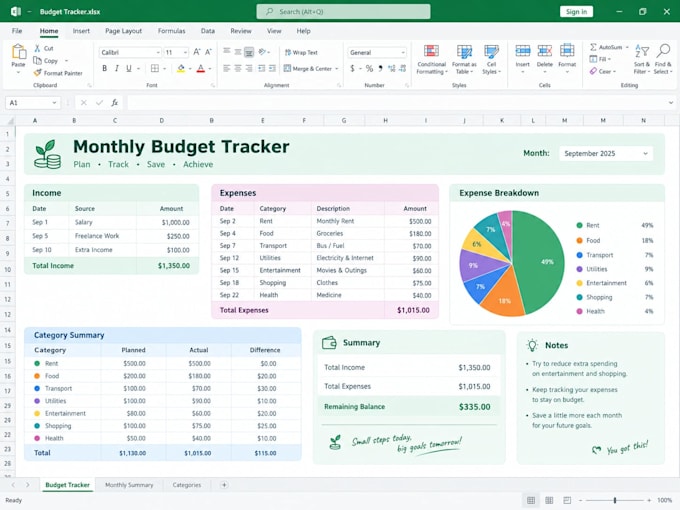The image size is (680, 510).
Task: Open the font size 11 dropdown
Action: [x=176, y=52]
